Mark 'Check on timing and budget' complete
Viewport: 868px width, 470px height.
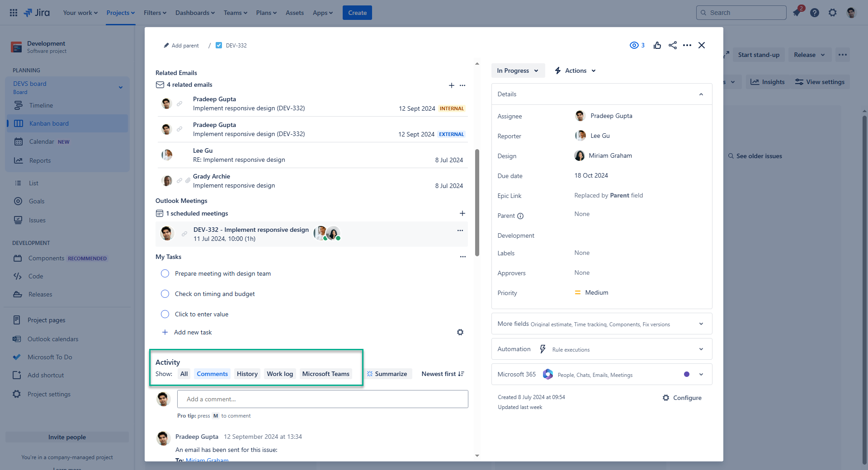(165, 294)
